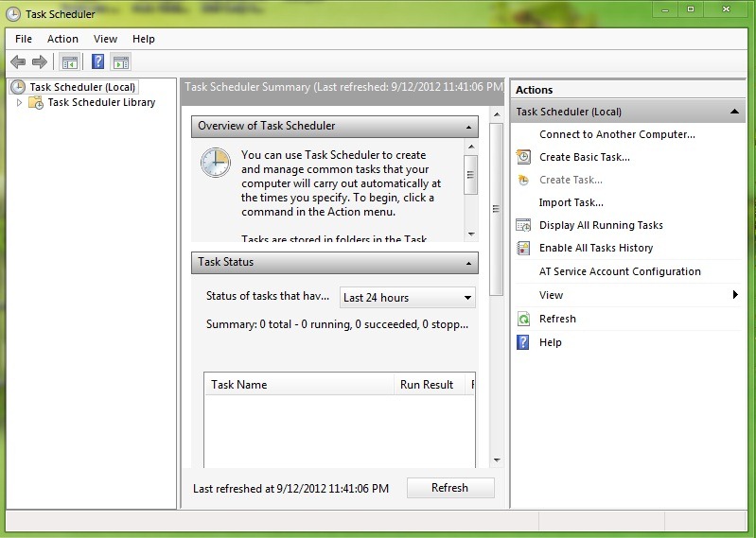Click Create Task... action text
The height and width of the screenshot is (538, 756).
pyautogui.click(x=571, y=180)
